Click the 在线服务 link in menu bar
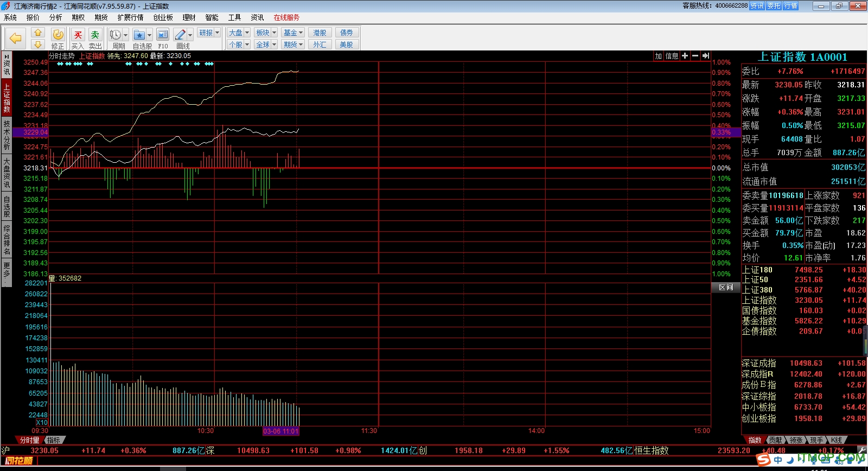Screen dimensions: 868x471 click(x=286, y=17)
